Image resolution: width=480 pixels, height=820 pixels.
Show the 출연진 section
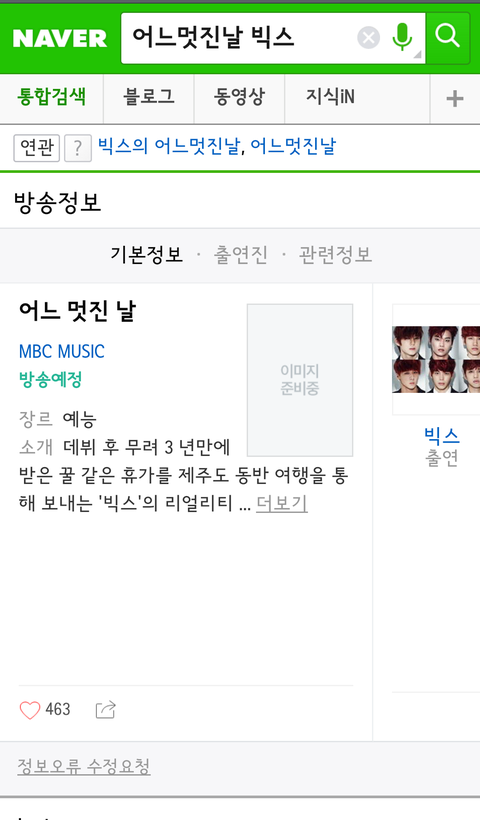click(241, 255)
